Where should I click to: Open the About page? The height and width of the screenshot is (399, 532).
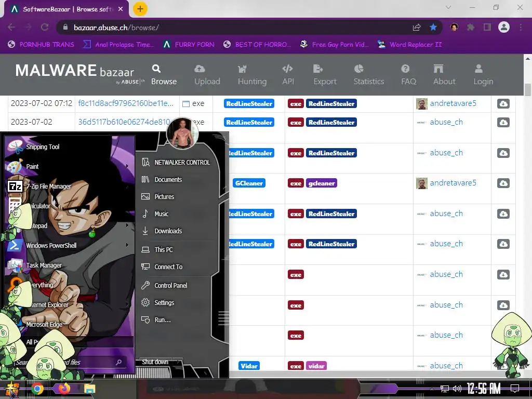coord(444,75)
